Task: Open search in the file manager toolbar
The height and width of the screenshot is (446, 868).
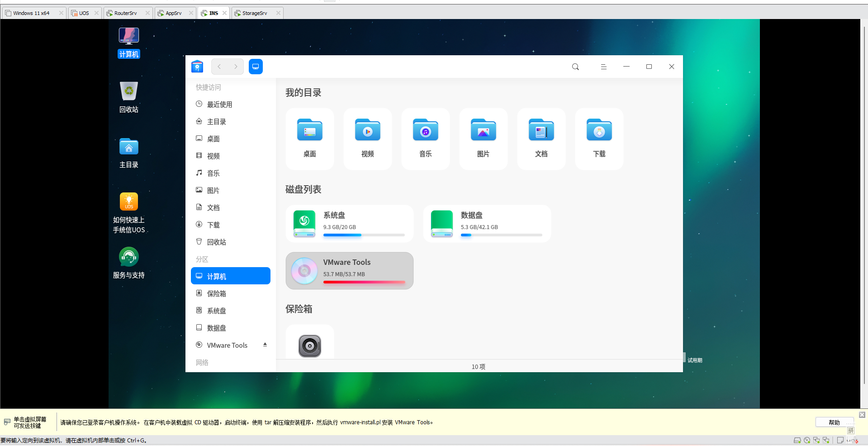Action: [x=575, y=67]
